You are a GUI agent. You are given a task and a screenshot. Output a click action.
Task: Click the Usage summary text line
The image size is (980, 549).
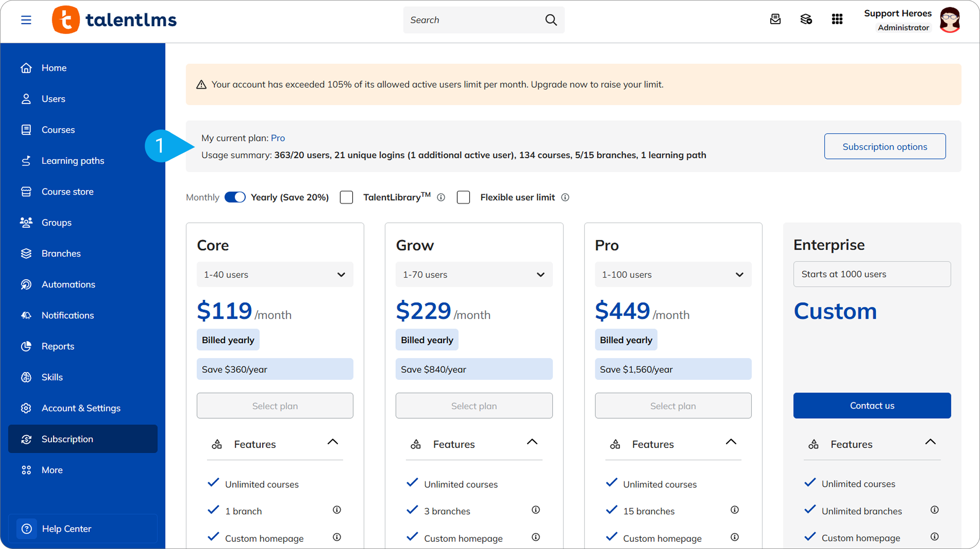coord(453,155)
